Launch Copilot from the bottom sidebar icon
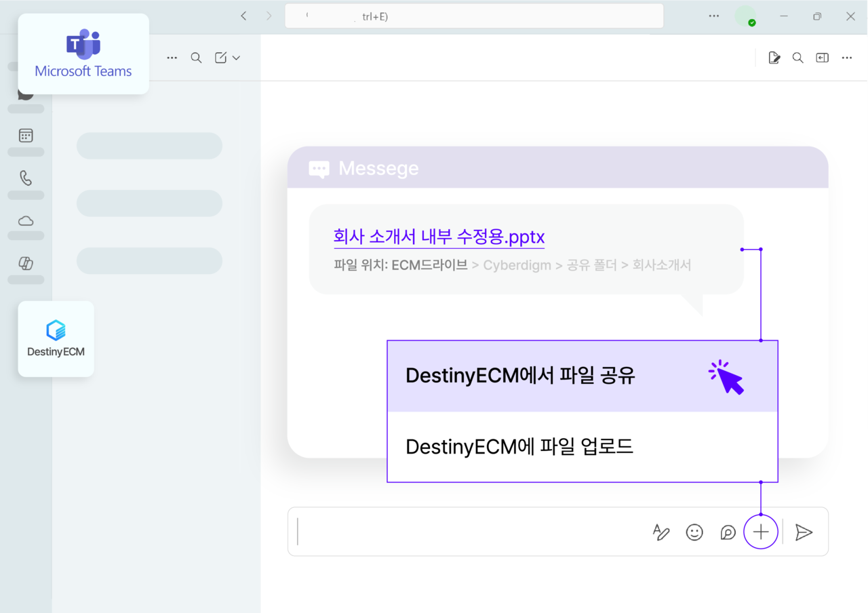The height and width of the screenshot is (613, 868). [25, 264]
